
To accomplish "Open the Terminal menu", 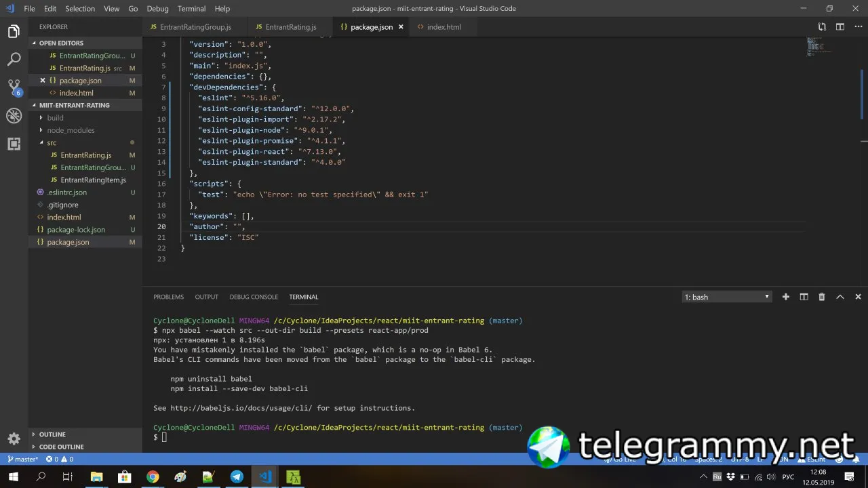I will (191, 9).
